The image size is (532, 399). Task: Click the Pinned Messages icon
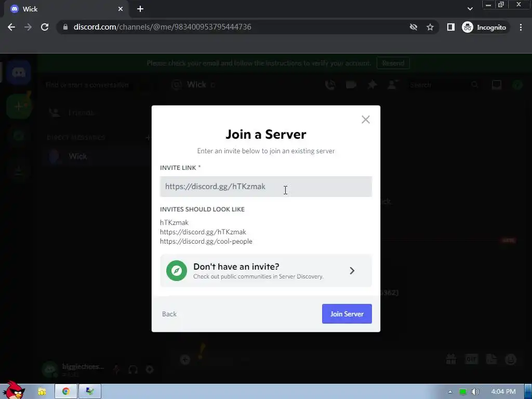(x=372, y=85)
